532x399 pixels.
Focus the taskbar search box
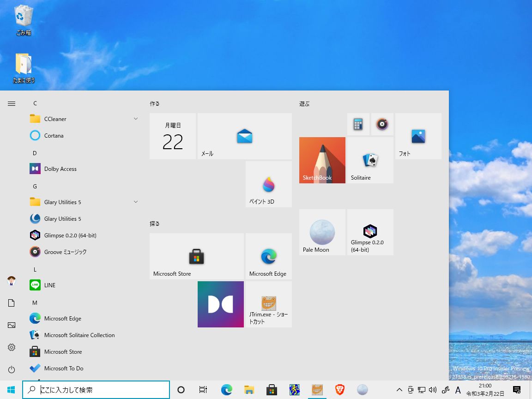coord(96,390)
